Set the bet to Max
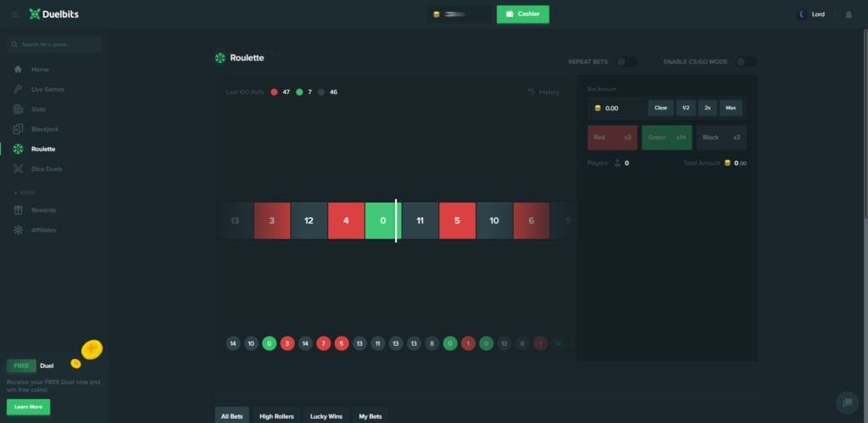 pyautogui.click(x=731, y=108)
